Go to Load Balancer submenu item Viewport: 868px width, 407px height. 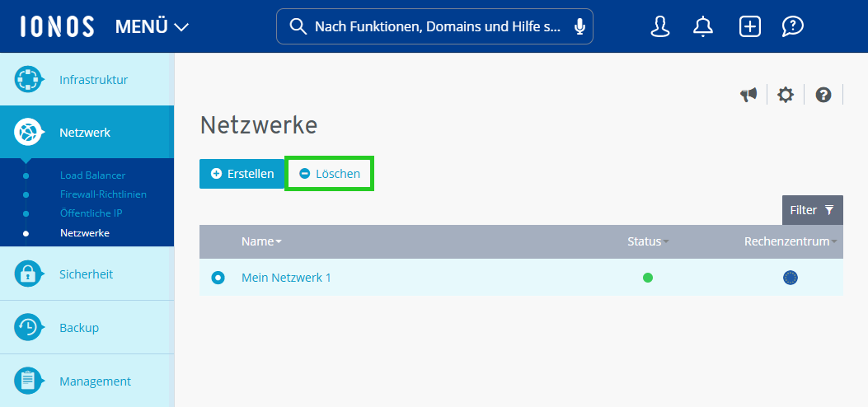(x=92, y=175)
